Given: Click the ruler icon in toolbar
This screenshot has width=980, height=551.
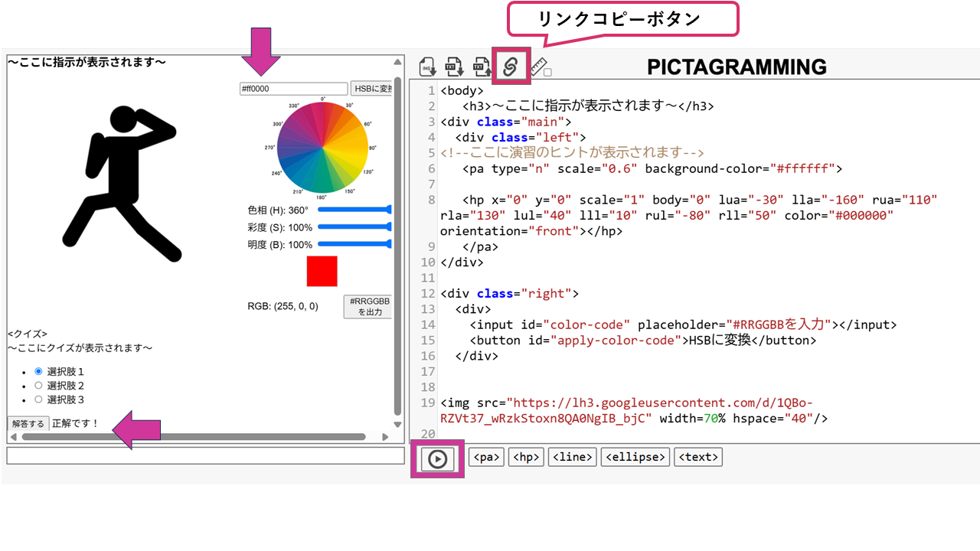Looking at the screenshot, I should 537,67.
